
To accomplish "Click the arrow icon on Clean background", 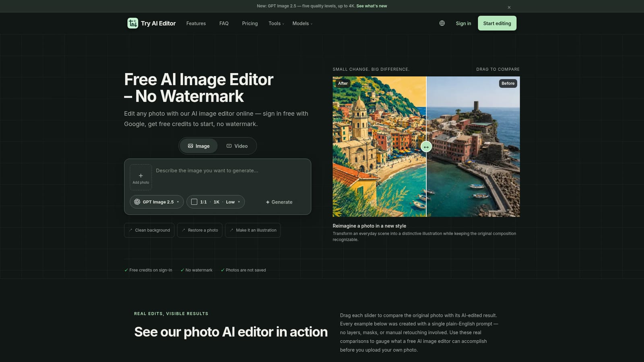I will point(130,230).
